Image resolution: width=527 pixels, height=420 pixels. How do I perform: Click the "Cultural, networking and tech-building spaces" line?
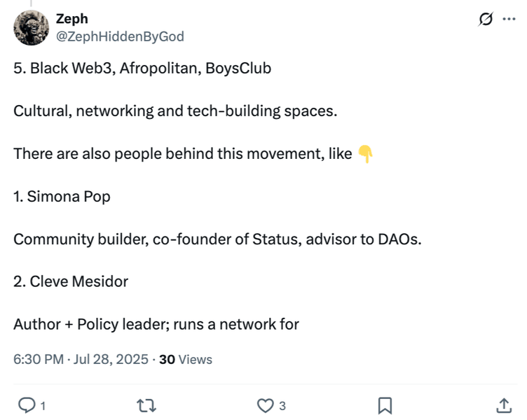click(x=175, y=111)
